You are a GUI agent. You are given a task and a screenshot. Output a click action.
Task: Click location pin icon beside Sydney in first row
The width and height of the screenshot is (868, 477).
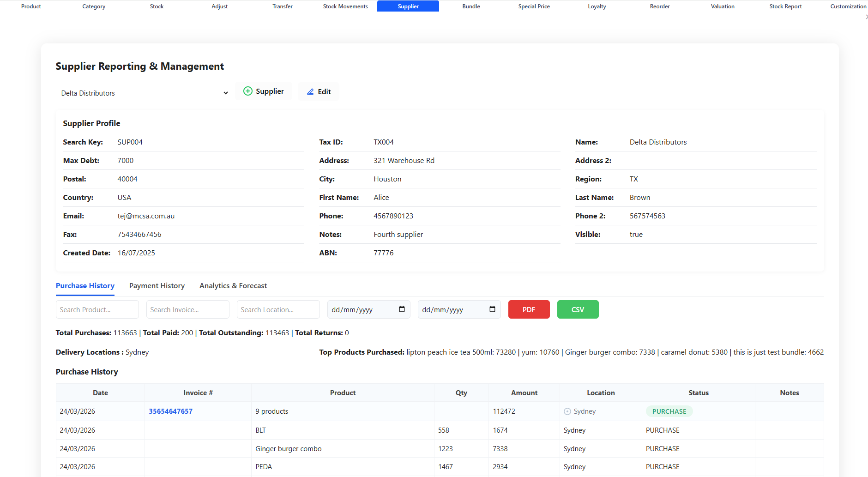[x=567, y=411]
